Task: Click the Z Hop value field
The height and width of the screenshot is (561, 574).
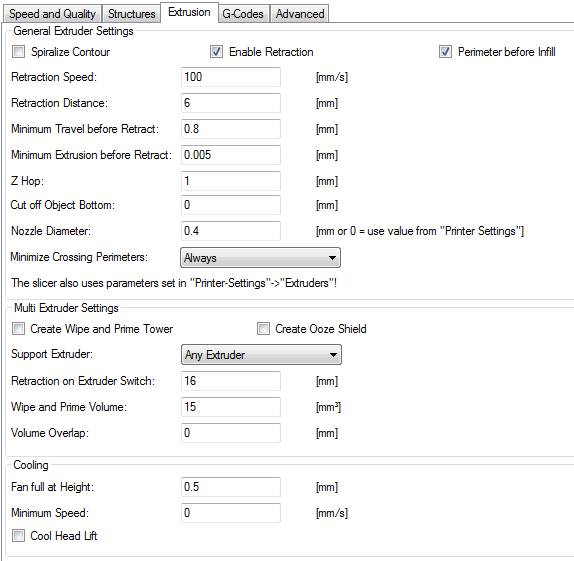Action: (231, 181)
